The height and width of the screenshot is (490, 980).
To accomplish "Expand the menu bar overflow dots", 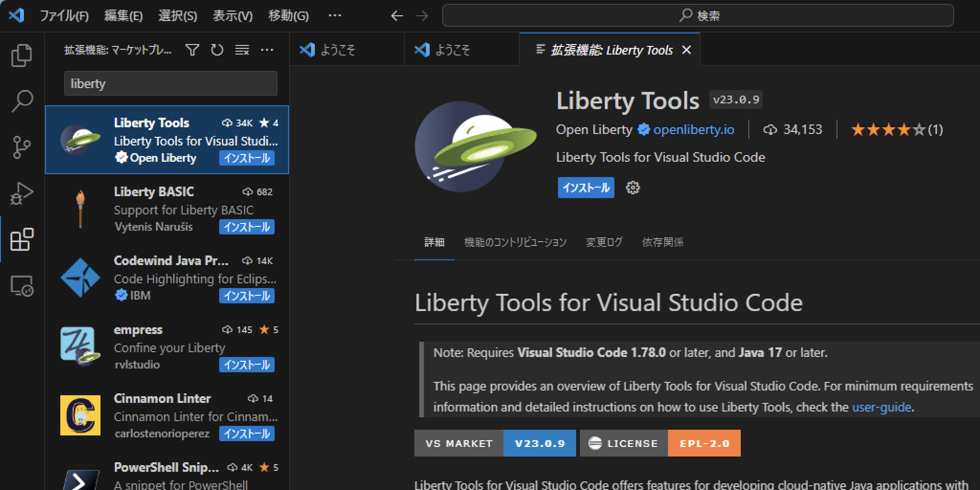I will 334,15.
